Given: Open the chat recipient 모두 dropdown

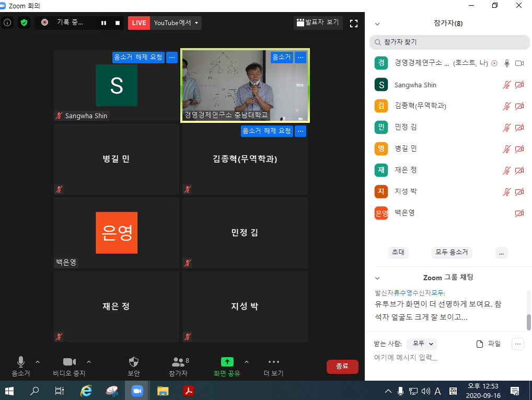Looking at the screenshot, I should tap(422, 344).
